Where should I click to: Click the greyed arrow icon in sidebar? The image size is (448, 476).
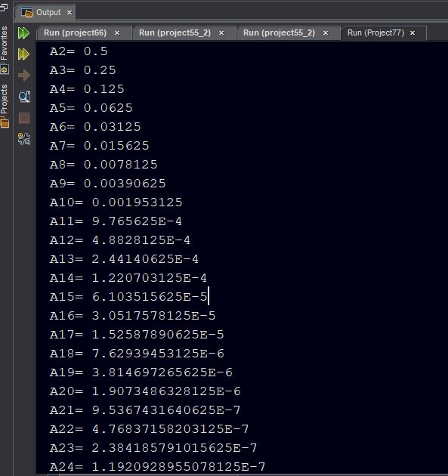(24, 76)
